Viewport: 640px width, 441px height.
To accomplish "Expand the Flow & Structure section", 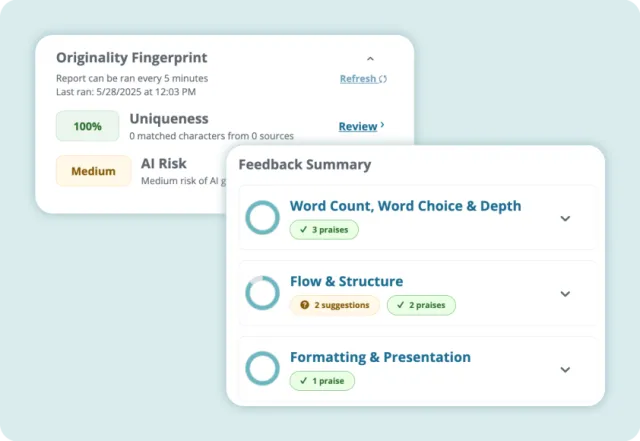I will point(565,294).
